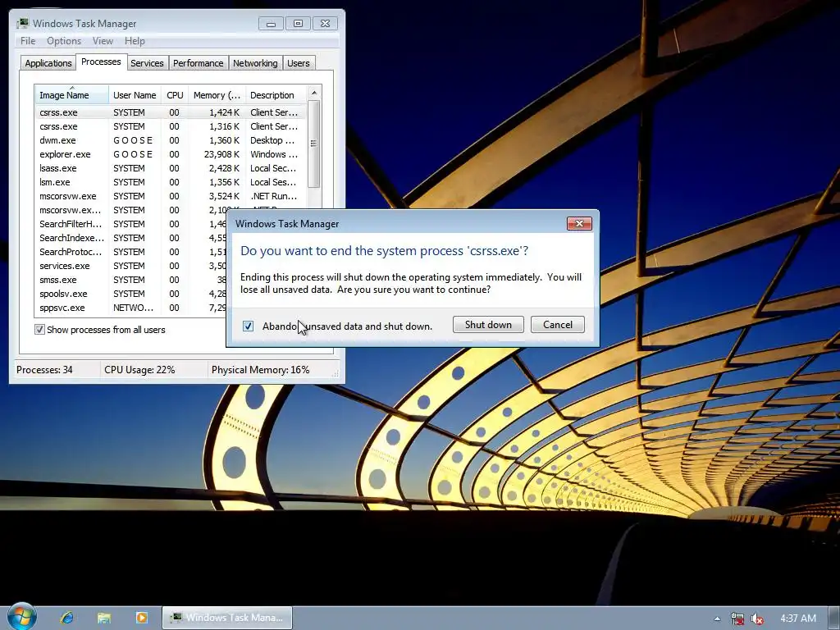Go to the Networking tab
The image size is (840, 630).
[255, 63]
